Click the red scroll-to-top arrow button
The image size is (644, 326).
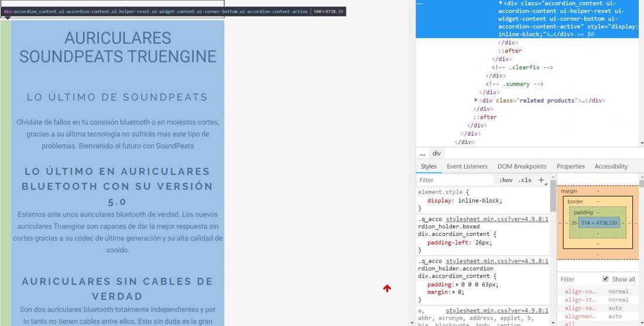coord(387,288)
